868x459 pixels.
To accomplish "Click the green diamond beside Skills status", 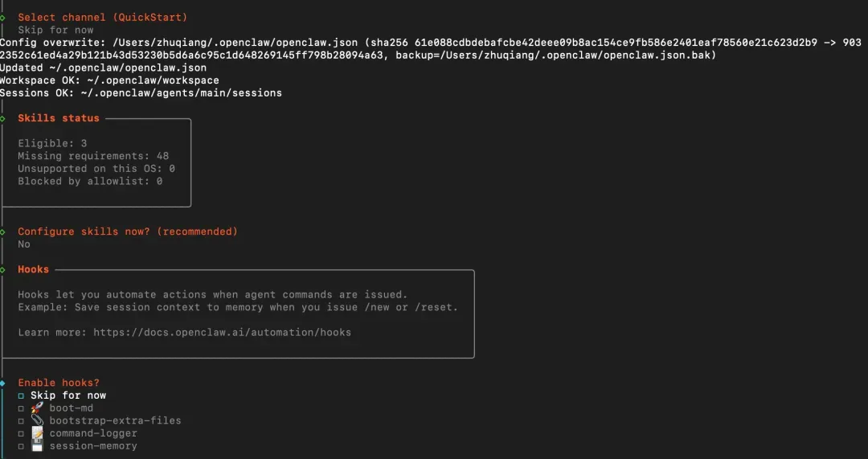I will coord(2,118).
